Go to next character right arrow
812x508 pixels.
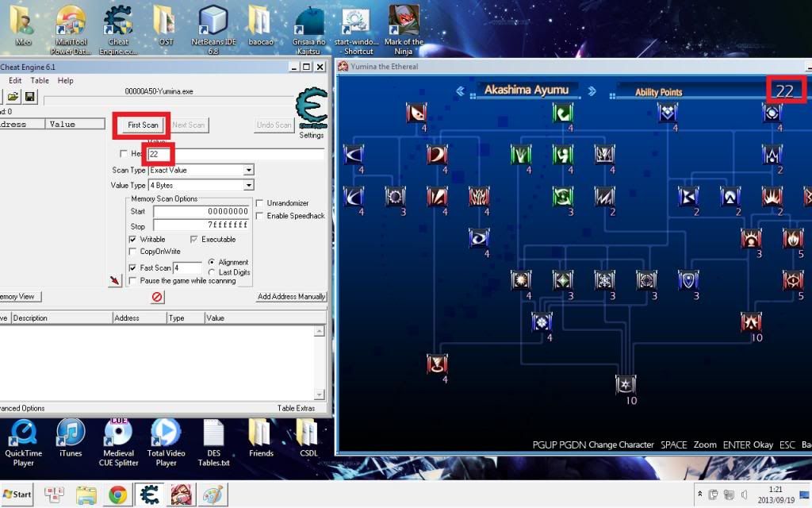(592, 91)
